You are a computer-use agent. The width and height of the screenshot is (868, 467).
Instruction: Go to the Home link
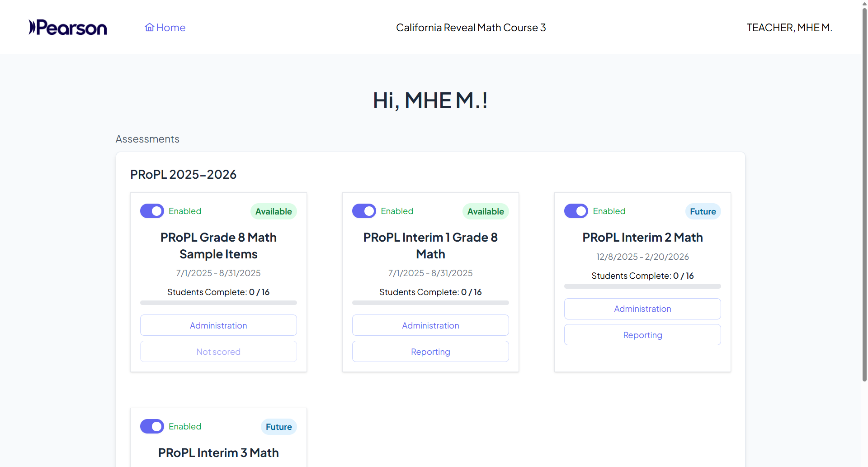point(165,28)
